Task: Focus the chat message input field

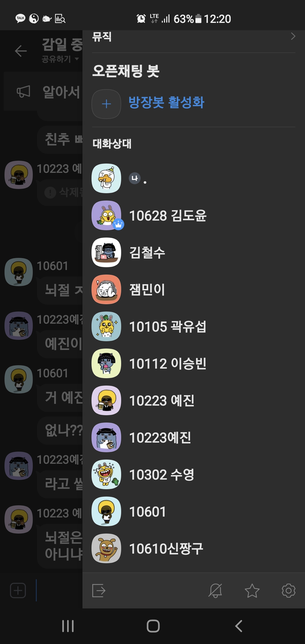Action: pyautogui.click(x=59, y=590)
